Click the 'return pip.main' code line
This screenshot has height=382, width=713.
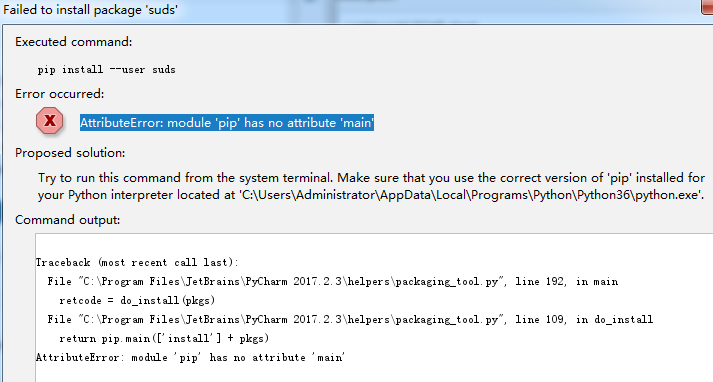point(164,338)
